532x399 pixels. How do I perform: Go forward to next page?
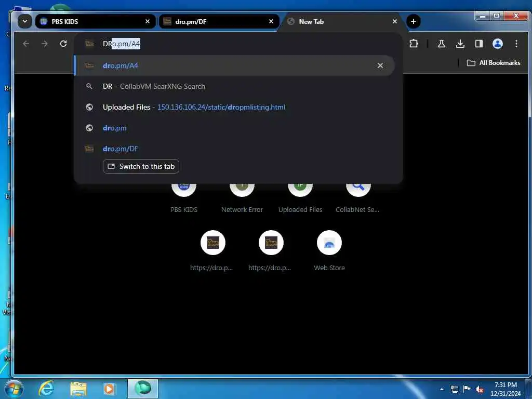(x=45, y=44)
